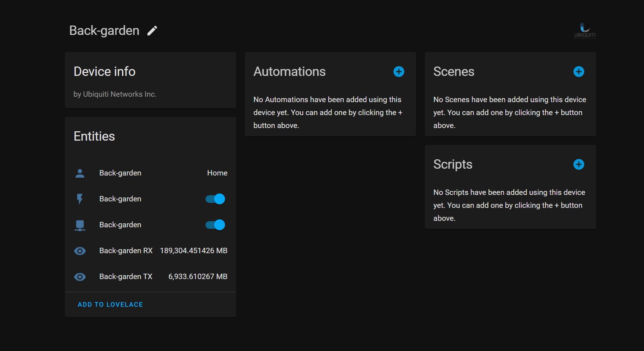Screen dimensions: 644x351
Task: Click the Automations card heading
Action: click(x=289, y=72)
